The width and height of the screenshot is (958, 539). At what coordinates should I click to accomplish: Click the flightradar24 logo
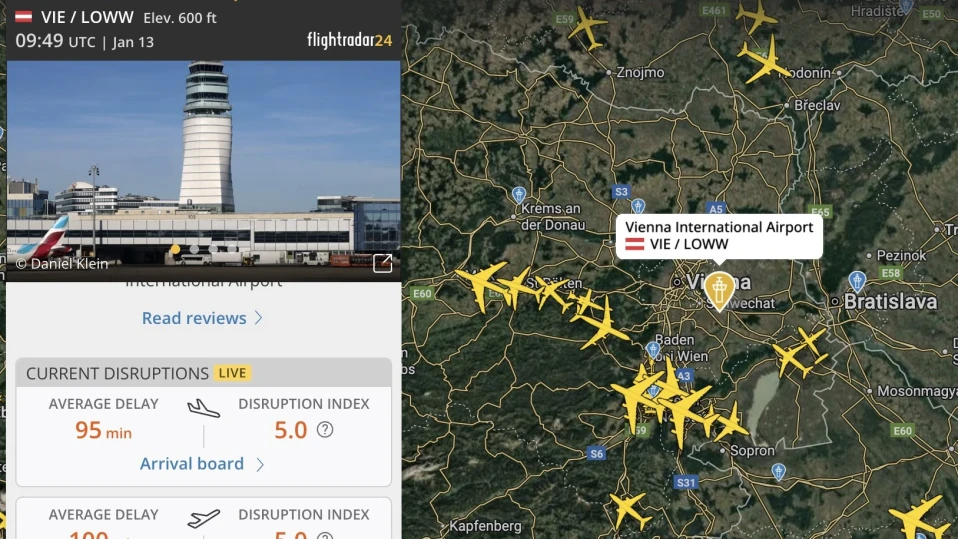349,40
